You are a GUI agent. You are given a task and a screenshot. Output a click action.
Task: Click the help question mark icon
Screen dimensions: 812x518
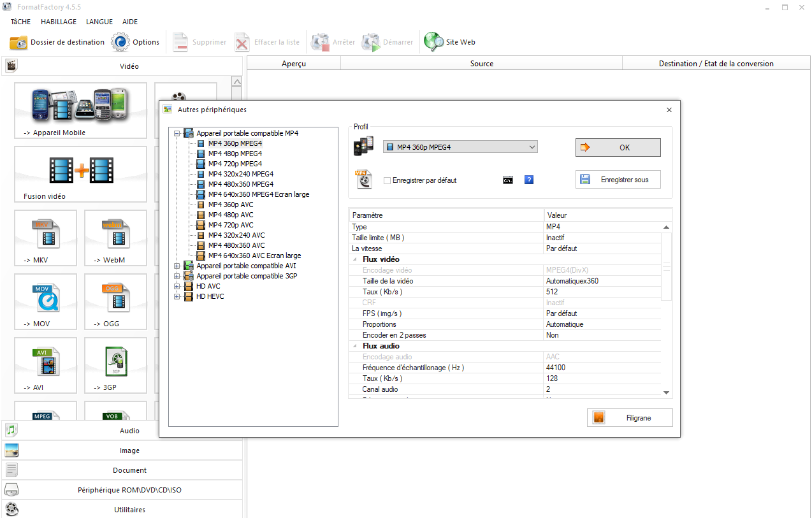click(529, 180)
